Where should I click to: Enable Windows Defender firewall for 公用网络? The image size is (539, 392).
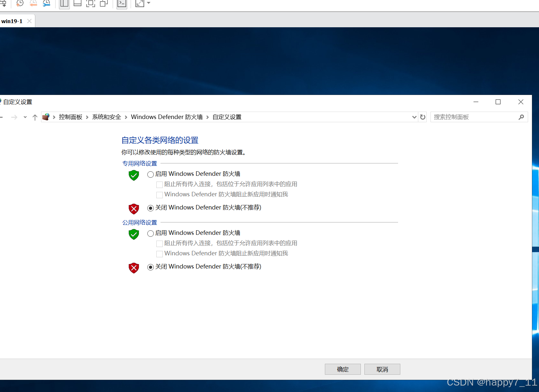click(x=151, y=234)
